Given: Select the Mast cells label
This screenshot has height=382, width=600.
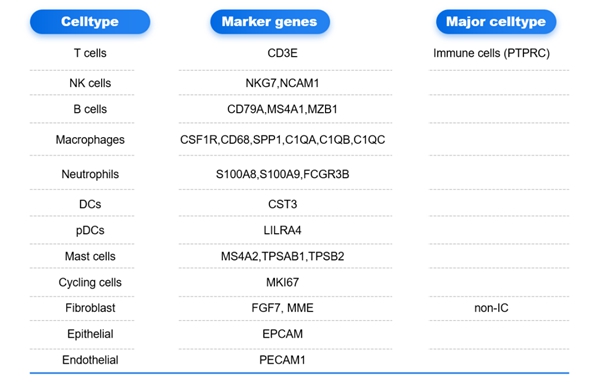Looking at the screenshot, I should (90, 256).
